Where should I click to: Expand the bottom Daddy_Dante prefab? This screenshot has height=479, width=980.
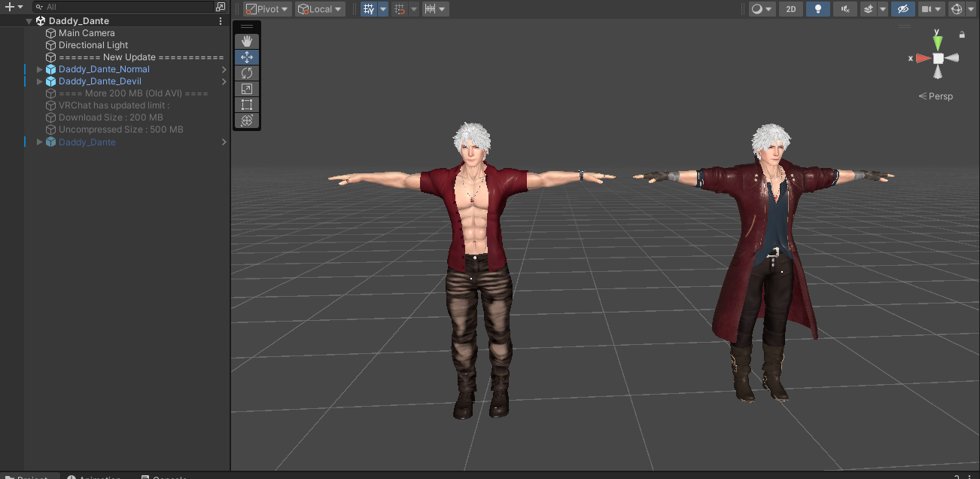pyautogui.click(x=40, y=142)
